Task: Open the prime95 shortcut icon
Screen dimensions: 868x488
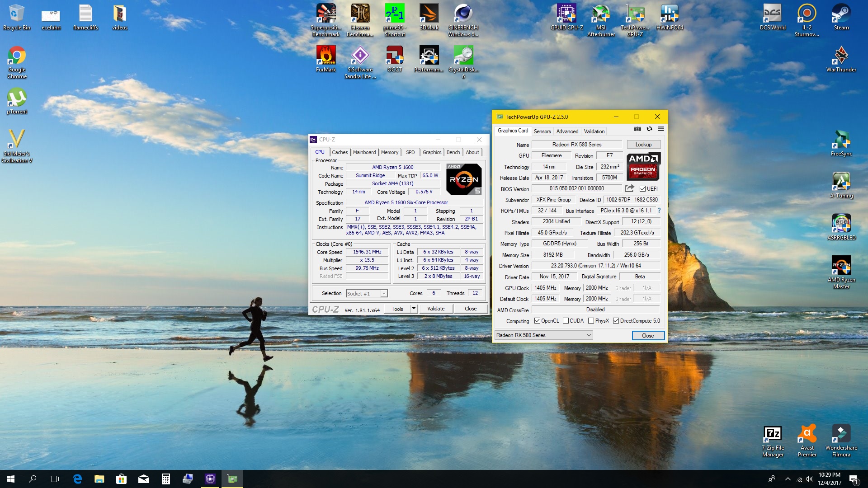Action: pyautogui.click(x=395, y=20)
